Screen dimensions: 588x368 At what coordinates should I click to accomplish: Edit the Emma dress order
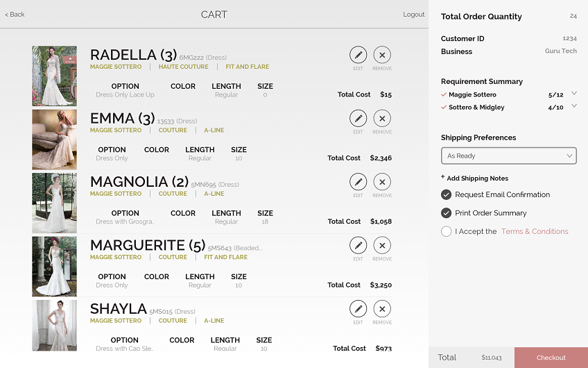click(x=358, y=118)
